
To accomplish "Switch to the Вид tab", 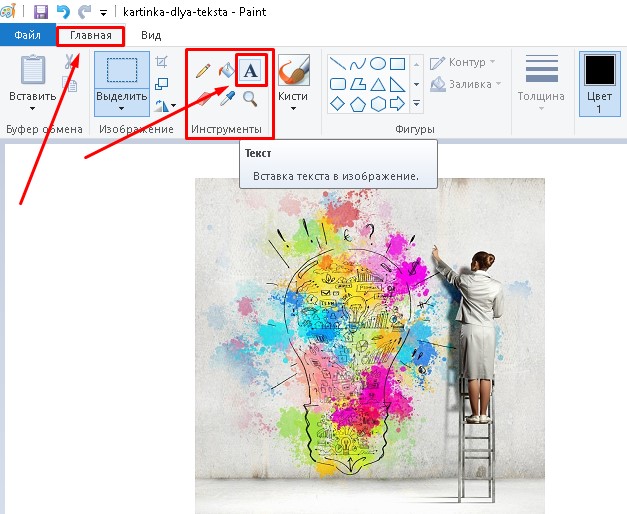I will [151, 36].
